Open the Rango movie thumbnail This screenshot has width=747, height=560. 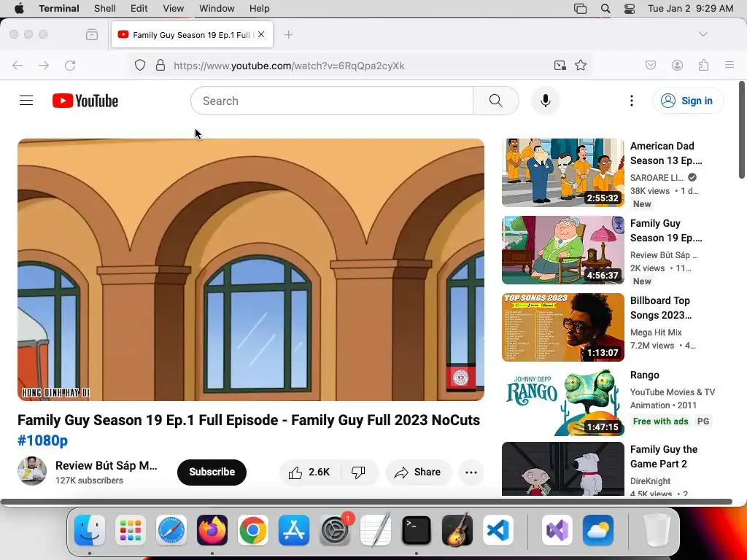point(563,402)
